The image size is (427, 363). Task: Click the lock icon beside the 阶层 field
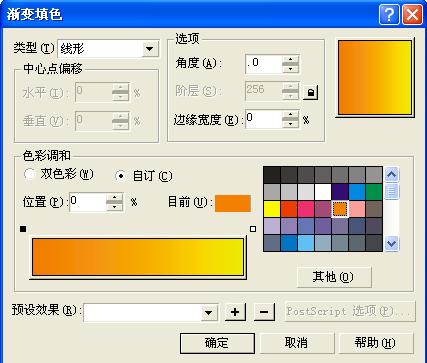coord(311,92)
